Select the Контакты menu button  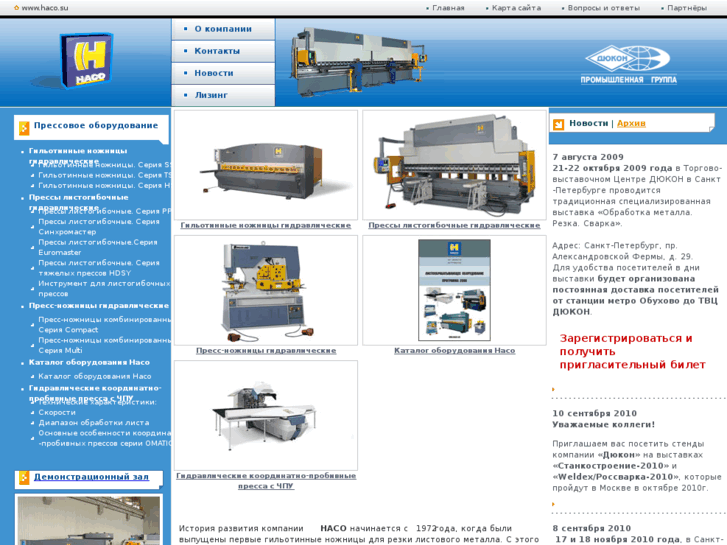[x=223, y=51]
